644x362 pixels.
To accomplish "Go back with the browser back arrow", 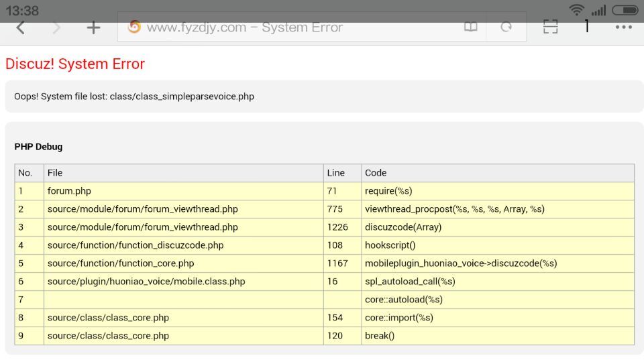I will pyautogui.click(x=21, y=27).
